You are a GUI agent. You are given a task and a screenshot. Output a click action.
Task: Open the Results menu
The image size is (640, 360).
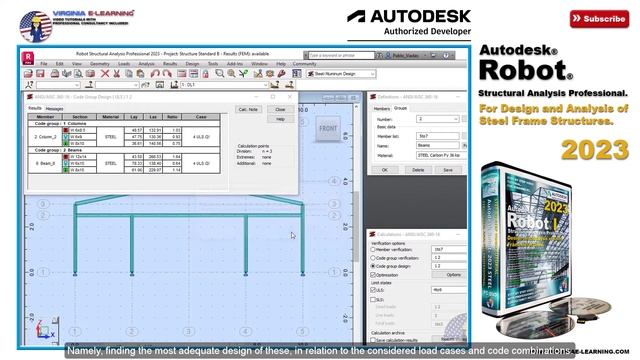point(170,64)
